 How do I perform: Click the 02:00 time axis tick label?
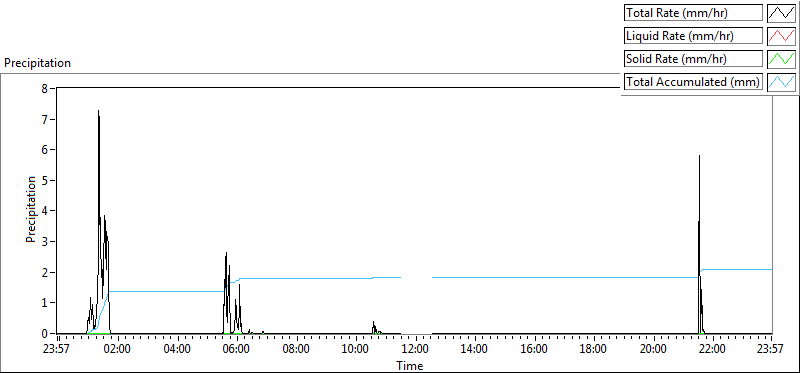pos(118,350)
